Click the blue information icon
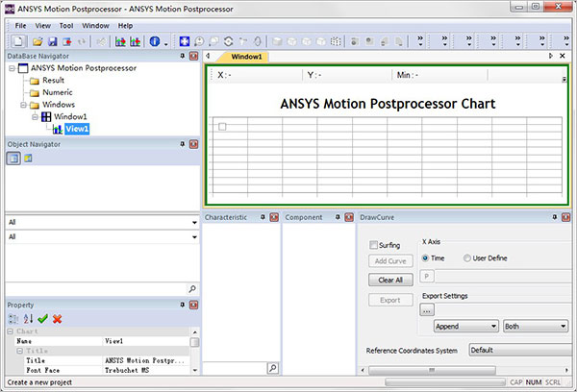Viewport: 577px width, 392px height. tap(155, 41)
